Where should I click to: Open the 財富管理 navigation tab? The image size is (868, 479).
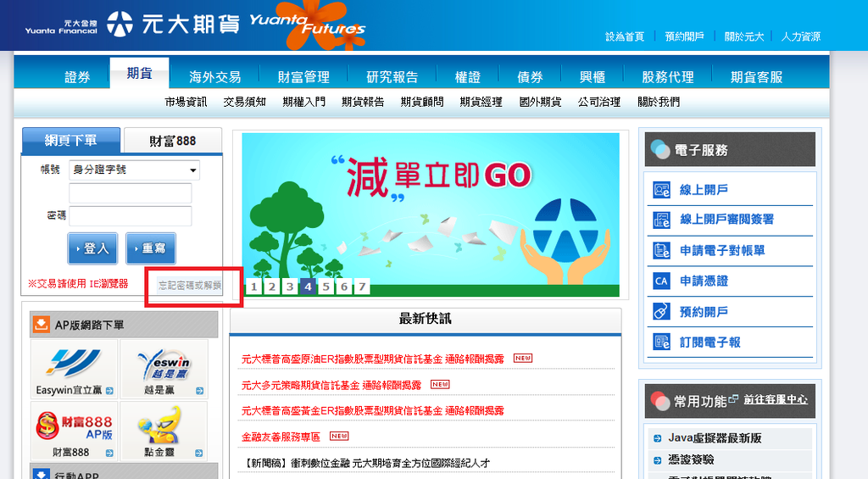[x=303, y=77]
